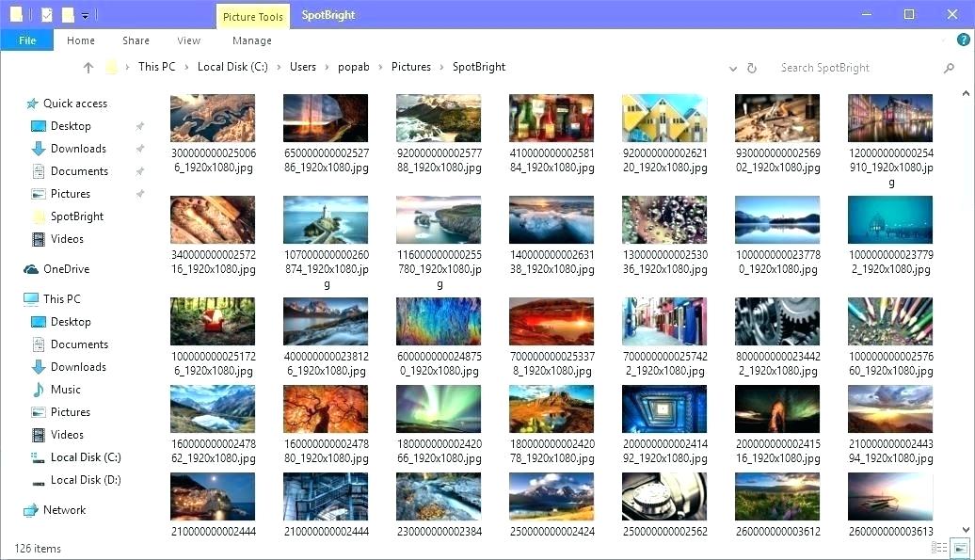Viewport: 975px width, 560px height.
Task: Open Videos under This PC
Action: (67, 435)
